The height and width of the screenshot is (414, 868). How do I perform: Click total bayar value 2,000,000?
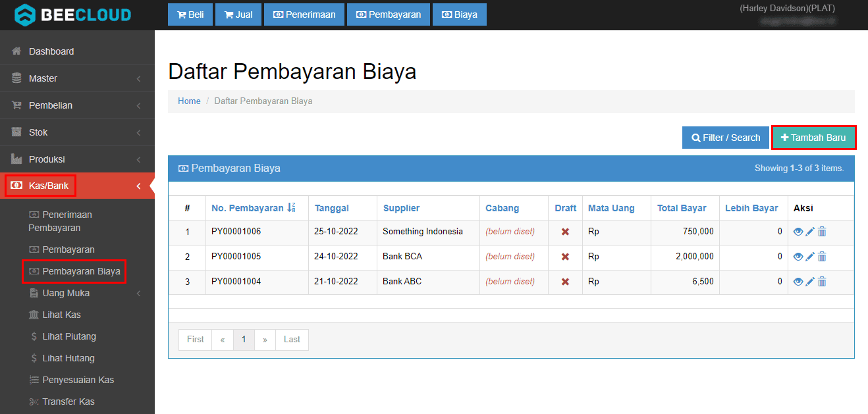(x=695, y=257)
